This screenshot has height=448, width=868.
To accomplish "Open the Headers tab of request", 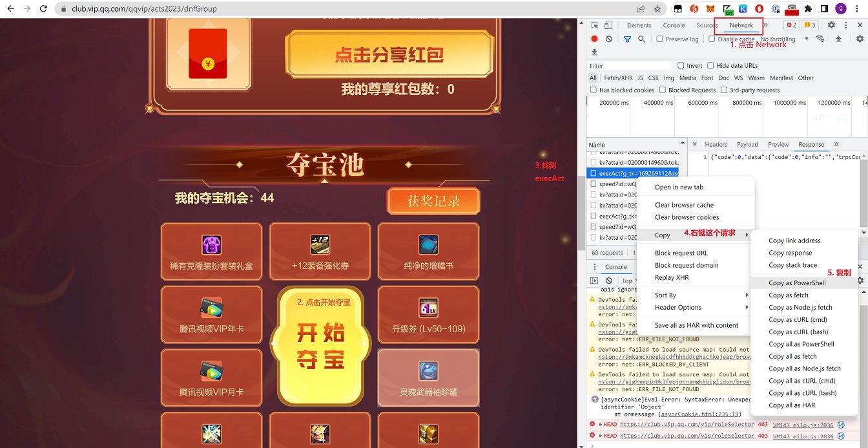I will pyautogui.click(x=716, y=144).
